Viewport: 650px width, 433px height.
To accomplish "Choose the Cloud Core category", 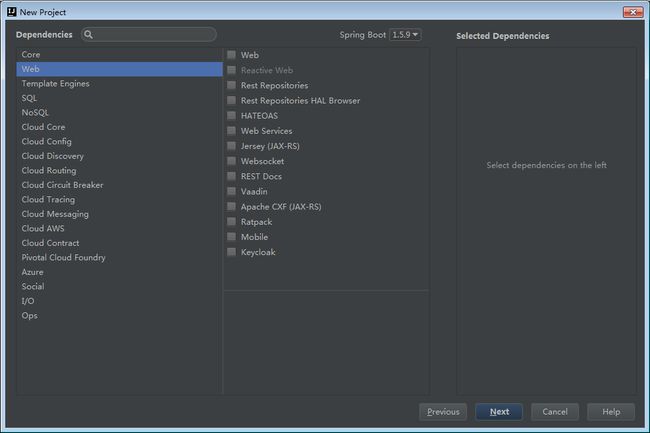I will point(119,127).
